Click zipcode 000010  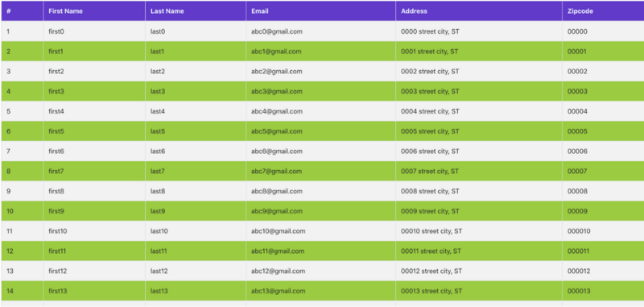pyautogui.click(x=579, y=231)
